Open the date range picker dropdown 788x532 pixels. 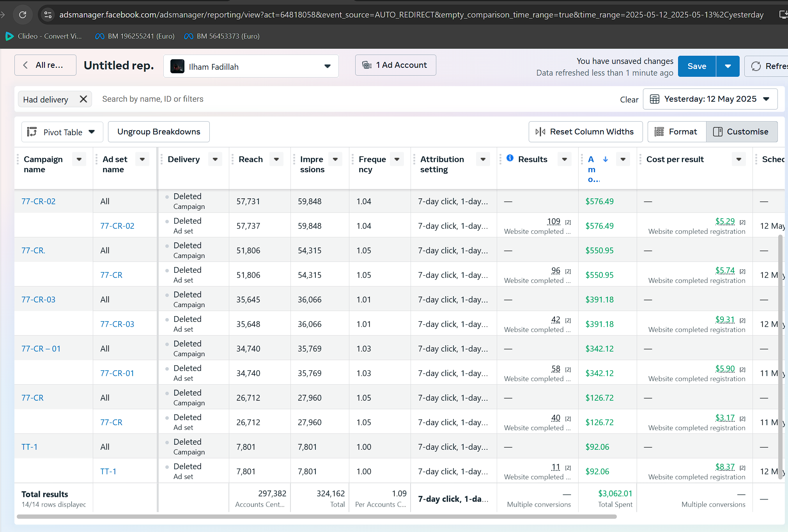[x=710, y=99]
